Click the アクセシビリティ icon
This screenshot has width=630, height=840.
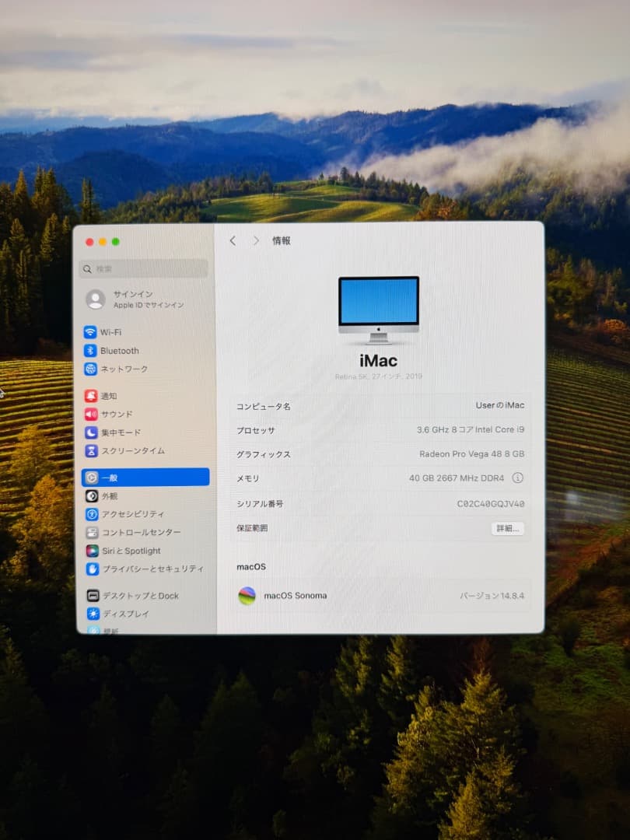pos(92,514)
